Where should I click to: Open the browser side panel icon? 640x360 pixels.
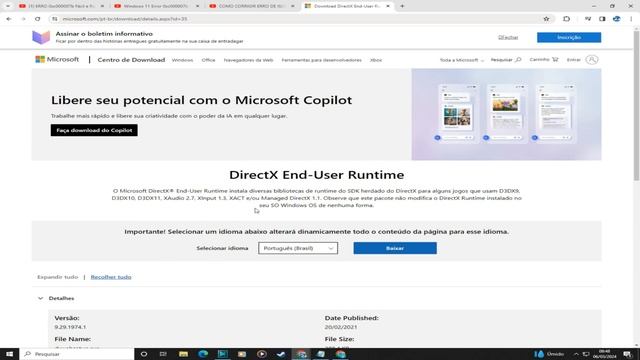(x=602, y=19)
